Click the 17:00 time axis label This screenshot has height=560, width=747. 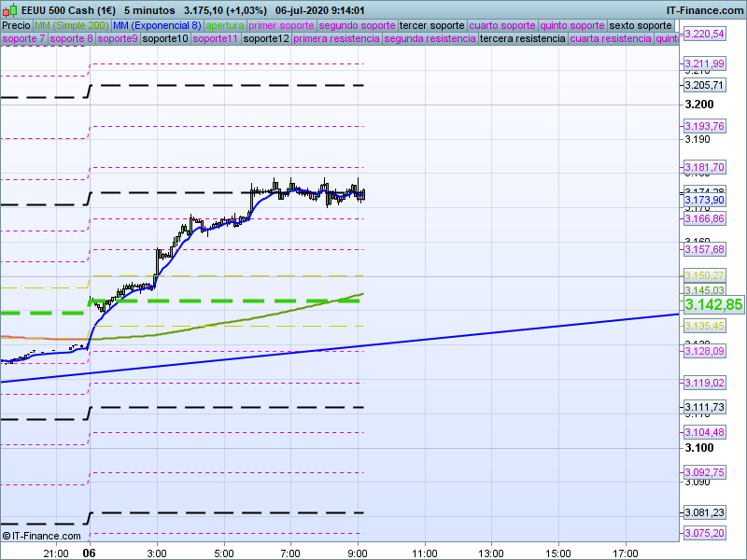click(625, 553)
